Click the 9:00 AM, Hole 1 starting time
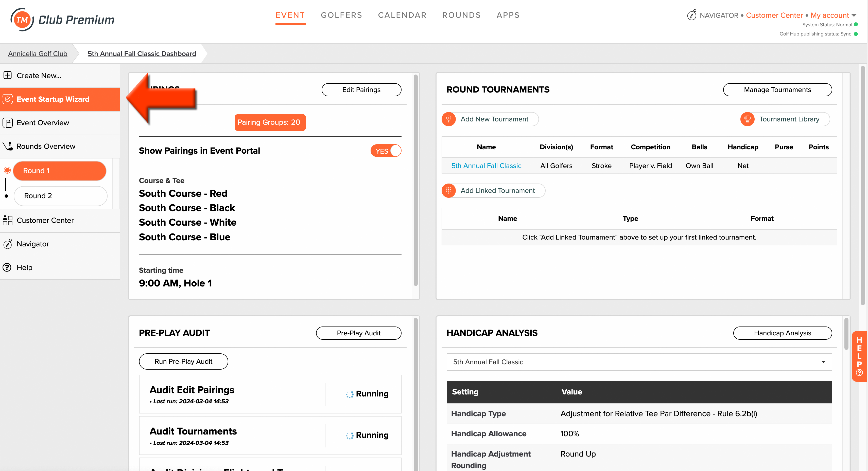 coord(175,283)
